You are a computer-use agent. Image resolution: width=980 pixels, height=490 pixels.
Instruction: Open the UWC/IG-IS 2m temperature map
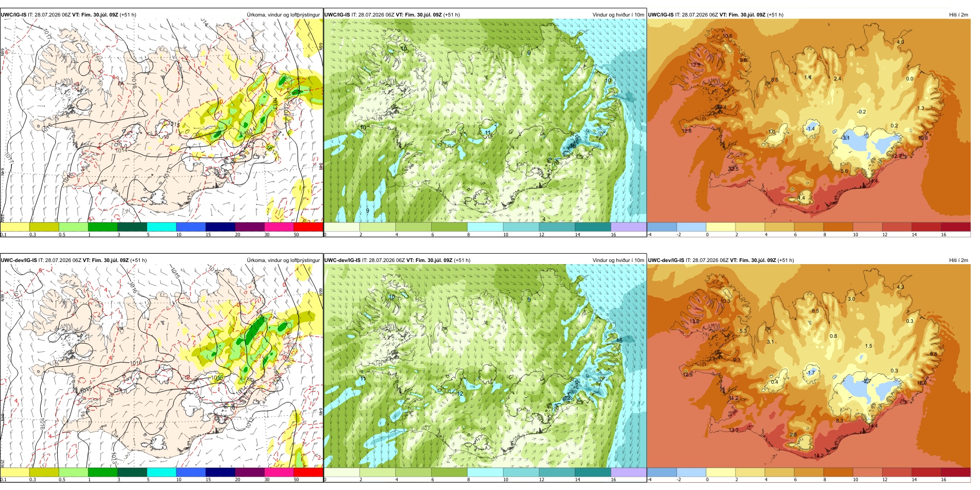click(x=809, y=121)
